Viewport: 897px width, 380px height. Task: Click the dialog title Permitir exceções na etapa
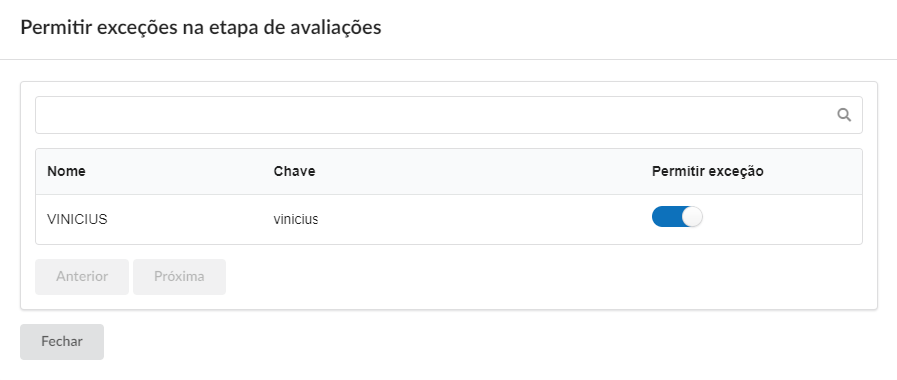(201, 27)
